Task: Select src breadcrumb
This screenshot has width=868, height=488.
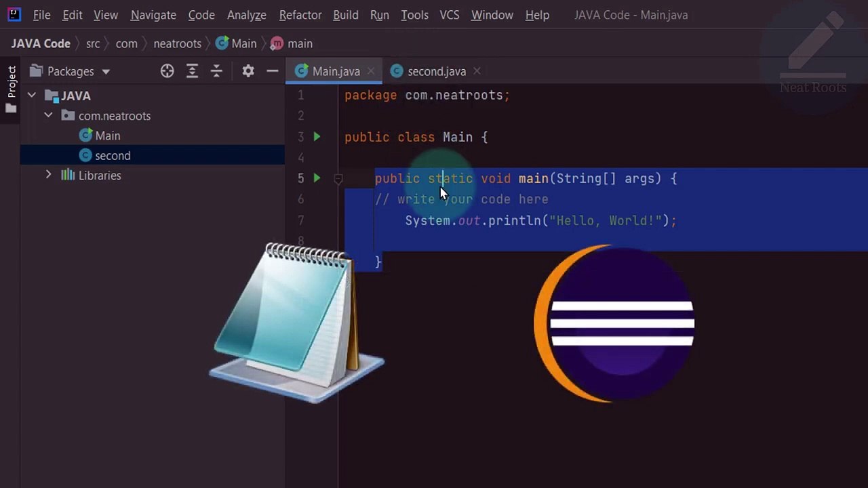Action: [x=93, y=43]
